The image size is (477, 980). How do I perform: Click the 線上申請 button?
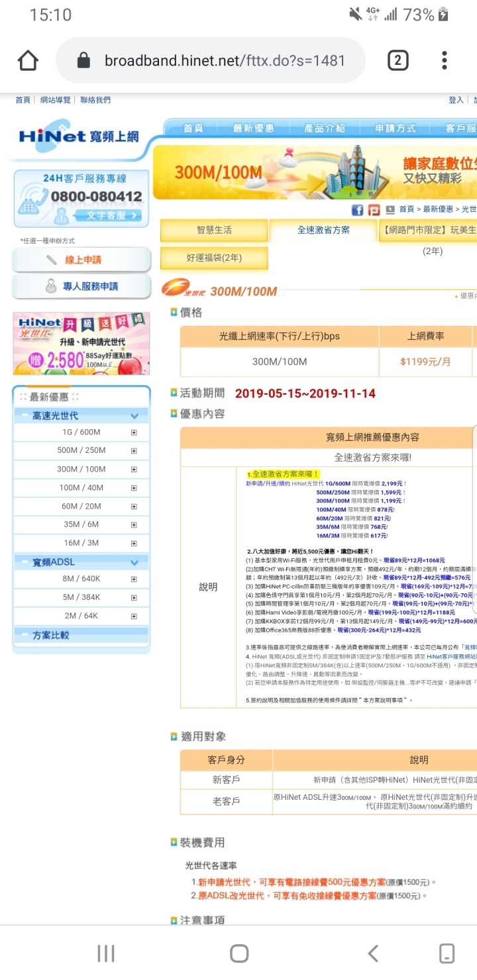coord(81,260)
